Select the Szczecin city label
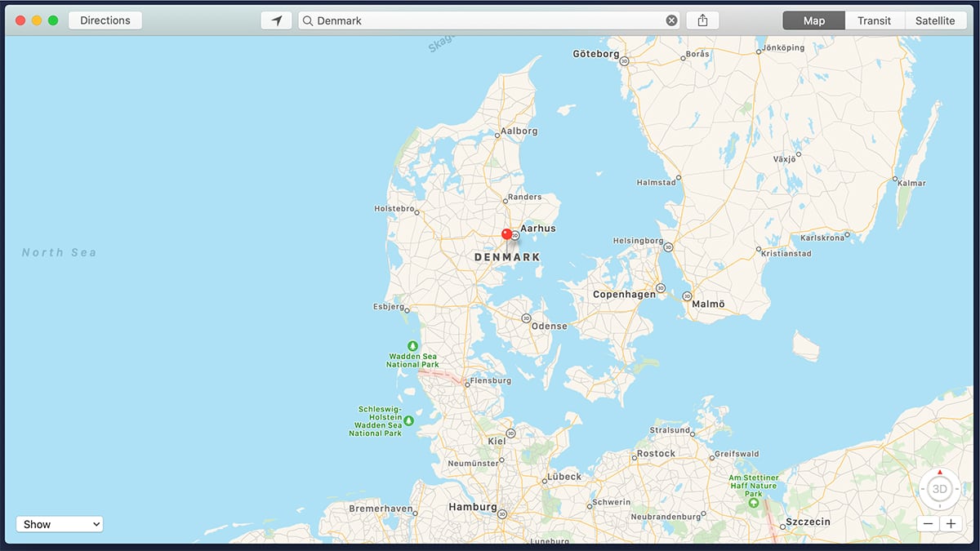 (x=808, y=522)
